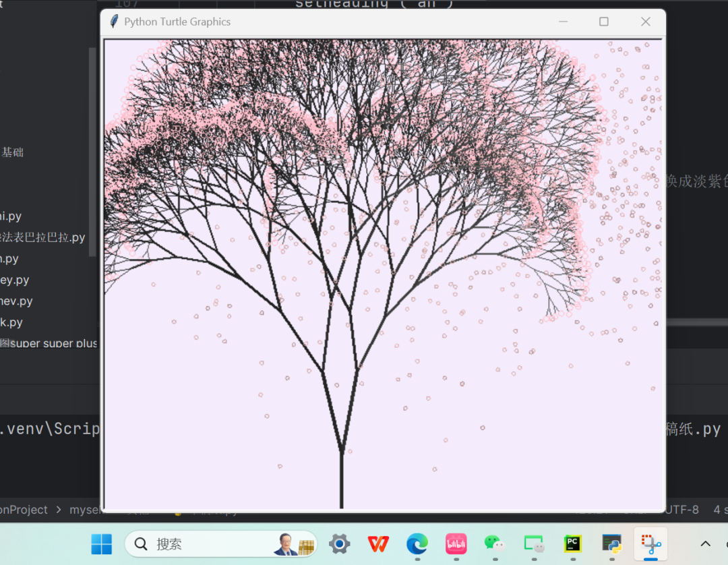Click the turtle window feather icon

tap(114, 22)
